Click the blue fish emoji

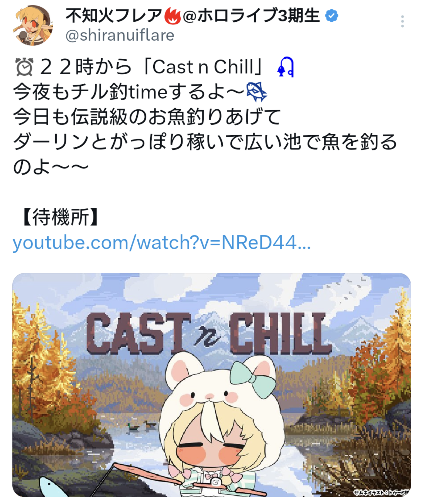pos(257,92)
